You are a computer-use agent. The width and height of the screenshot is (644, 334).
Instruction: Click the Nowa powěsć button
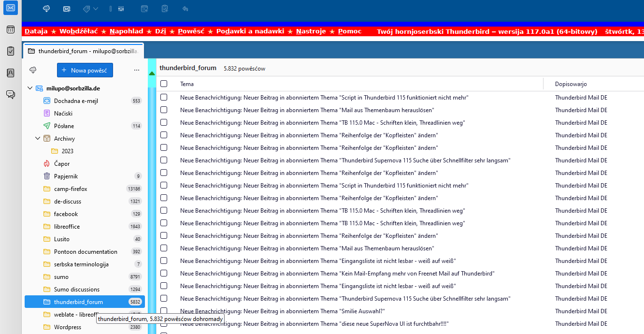point(85,70)
